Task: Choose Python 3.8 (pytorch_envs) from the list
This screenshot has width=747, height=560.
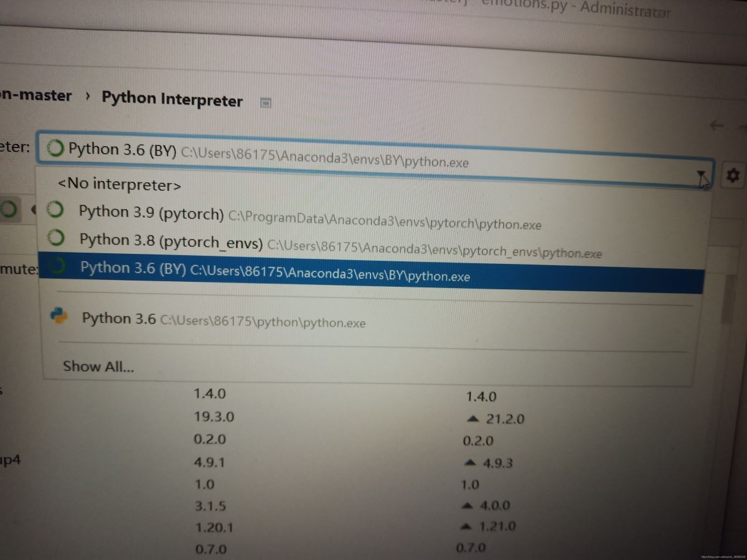Action: 171,241
